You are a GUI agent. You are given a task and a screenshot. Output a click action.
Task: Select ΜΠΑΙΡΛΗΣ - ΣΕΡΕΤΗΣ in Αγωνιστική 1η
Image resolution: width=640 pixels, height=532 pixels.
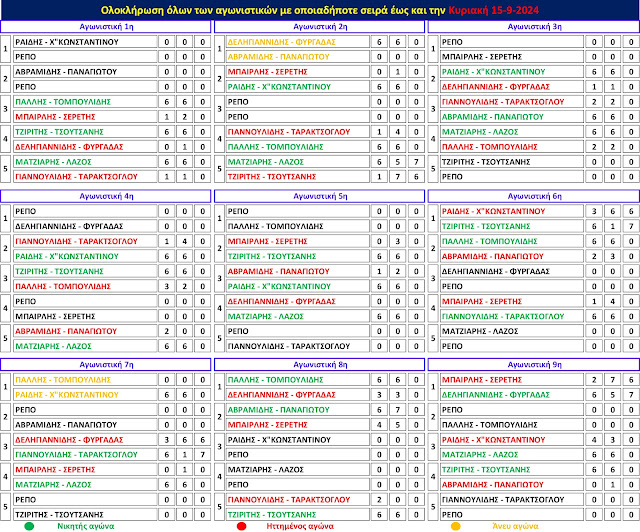[x=85, y=117]
